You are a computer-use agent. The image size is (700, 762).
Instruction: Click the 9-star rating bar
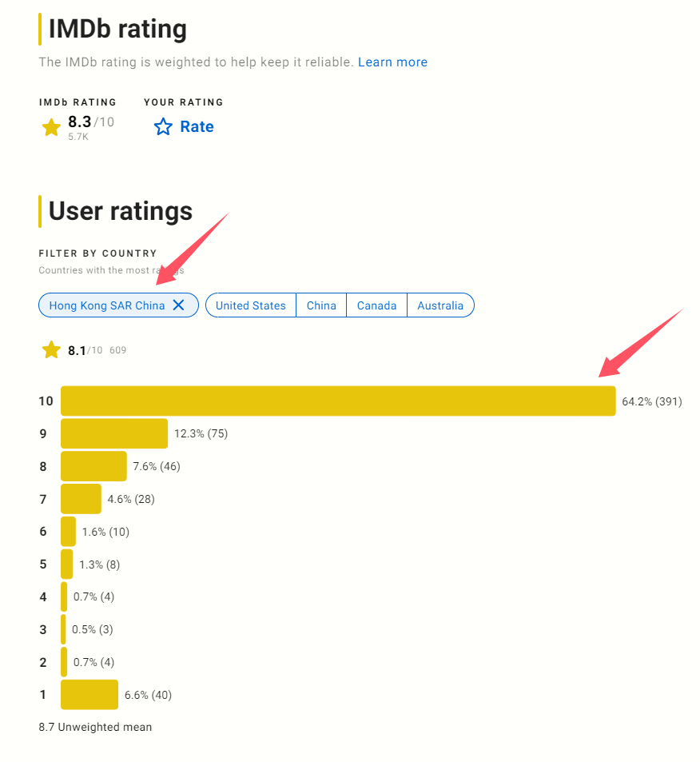(x=114, y=433)
